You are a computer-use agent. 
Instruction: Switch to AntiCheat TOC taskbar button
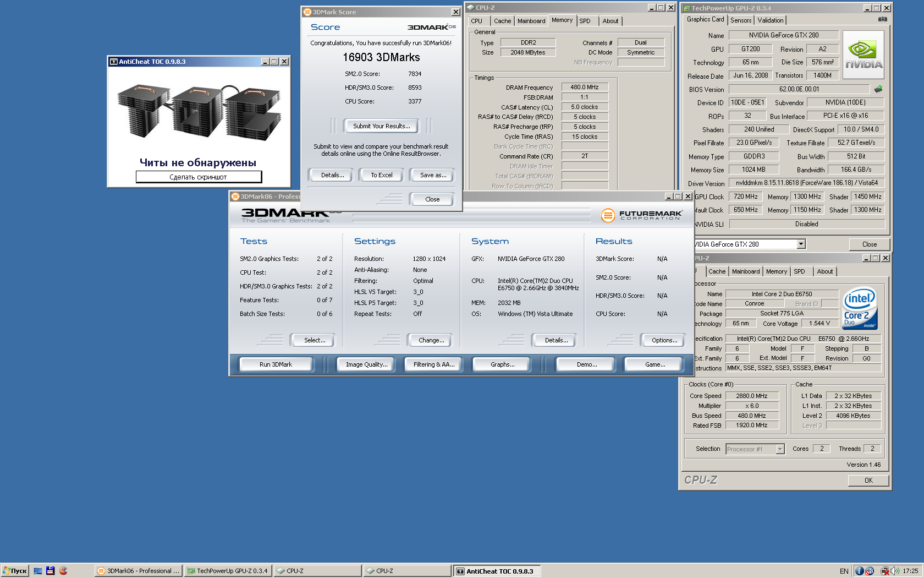(497, 571)
